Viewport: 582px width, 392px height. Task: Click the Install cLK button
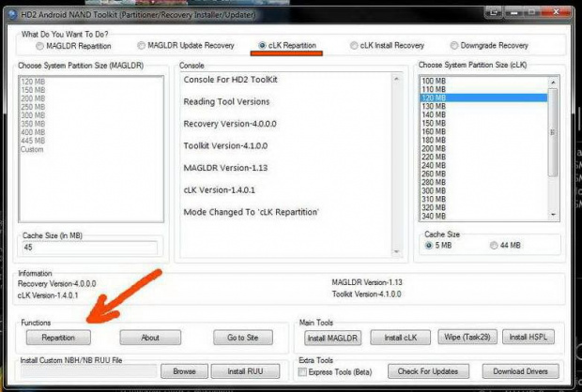(x=400, y=338)
